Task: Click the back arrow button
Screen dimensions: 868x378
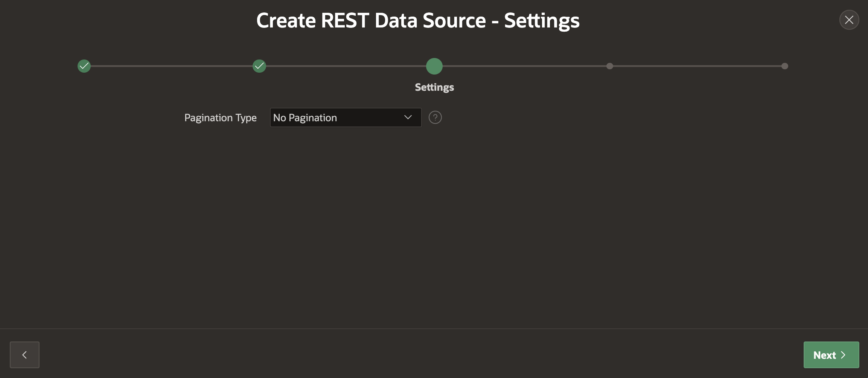Action: coord(24,355)
